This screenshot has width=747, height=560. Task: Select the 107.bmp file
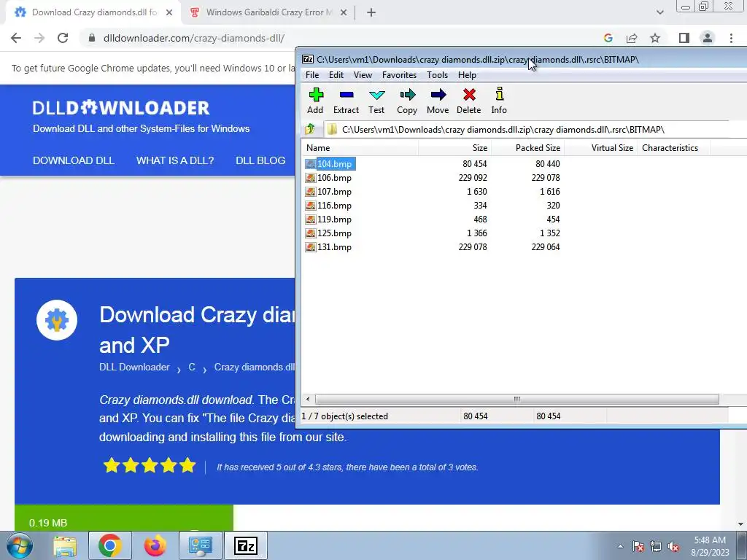(329, 192)
